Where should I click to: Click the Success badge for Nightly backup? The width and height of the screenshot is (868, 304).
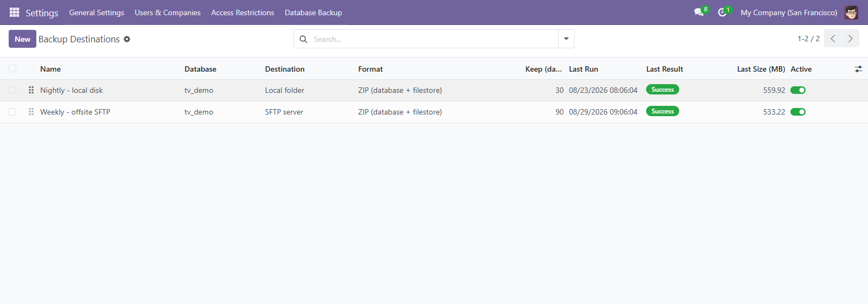[x=662, y=90]
